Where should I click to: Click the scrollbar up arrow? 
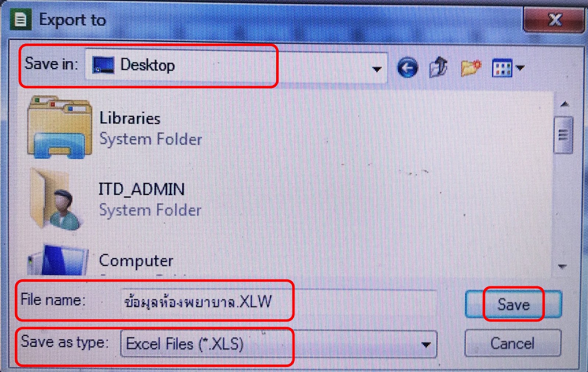tap(564, 105)
